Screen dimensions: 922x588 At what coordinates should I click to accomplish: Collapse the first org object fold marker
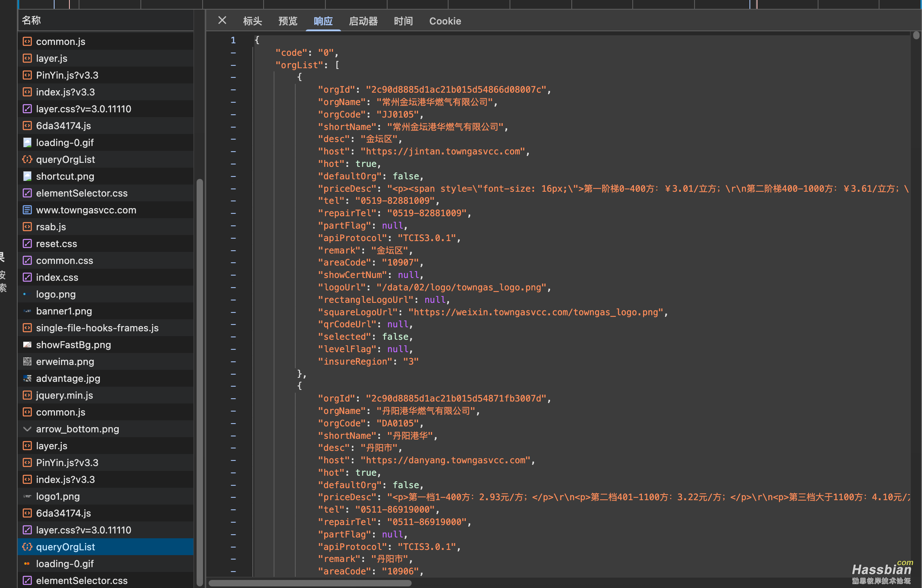(x=233, y=77)
